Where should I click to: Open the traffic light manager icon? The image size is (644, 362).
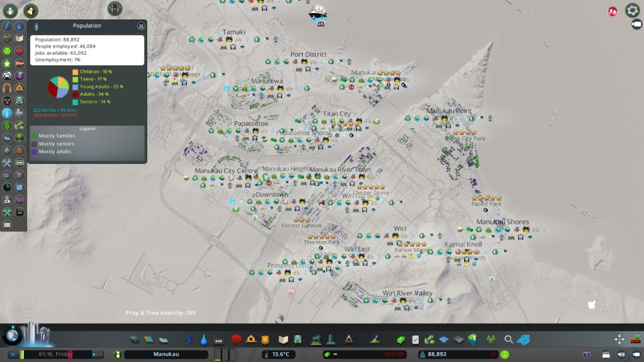coord(115,8)
